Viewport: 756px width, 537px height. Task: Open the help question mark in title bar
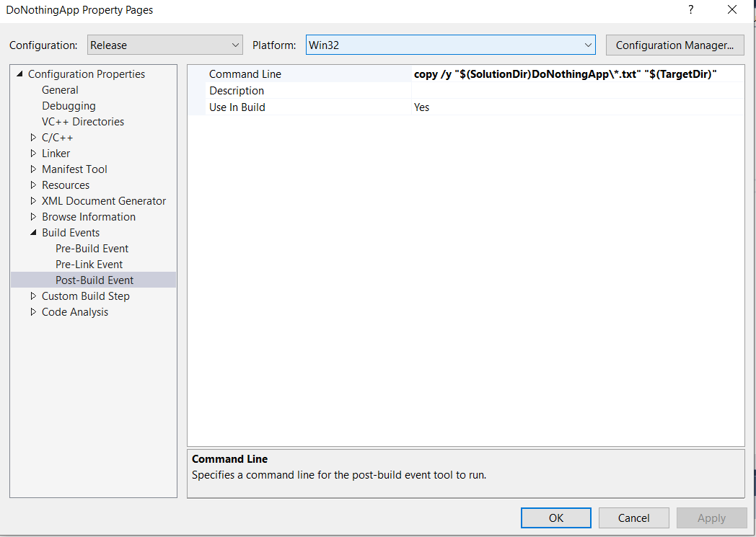point(691,9)
